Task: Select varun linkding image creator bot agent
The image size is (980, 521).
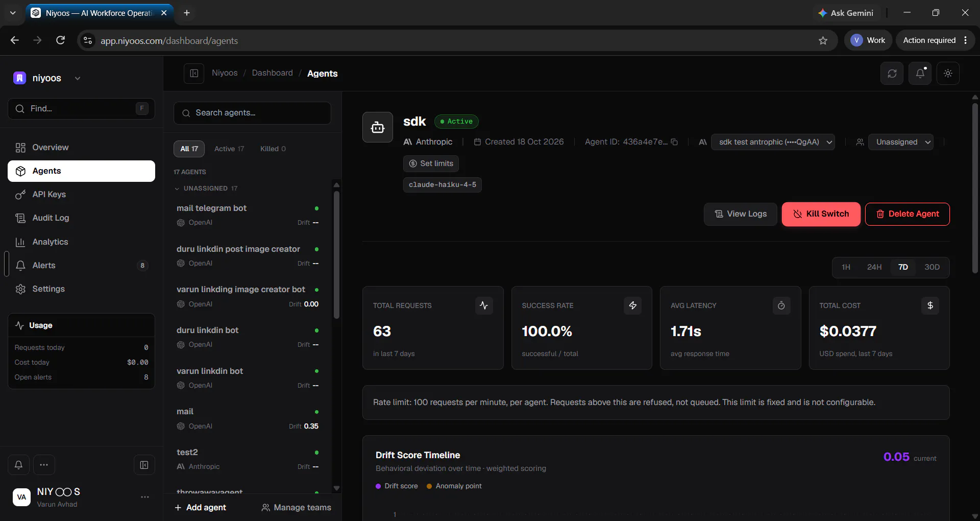Action: click(248, 296)
